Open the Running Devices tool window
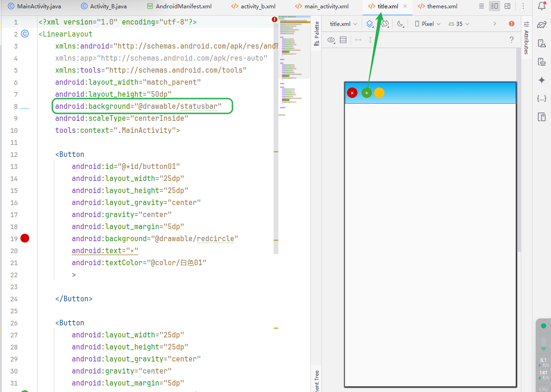Screen dimensions: 551x392 [x=542, y=62]
